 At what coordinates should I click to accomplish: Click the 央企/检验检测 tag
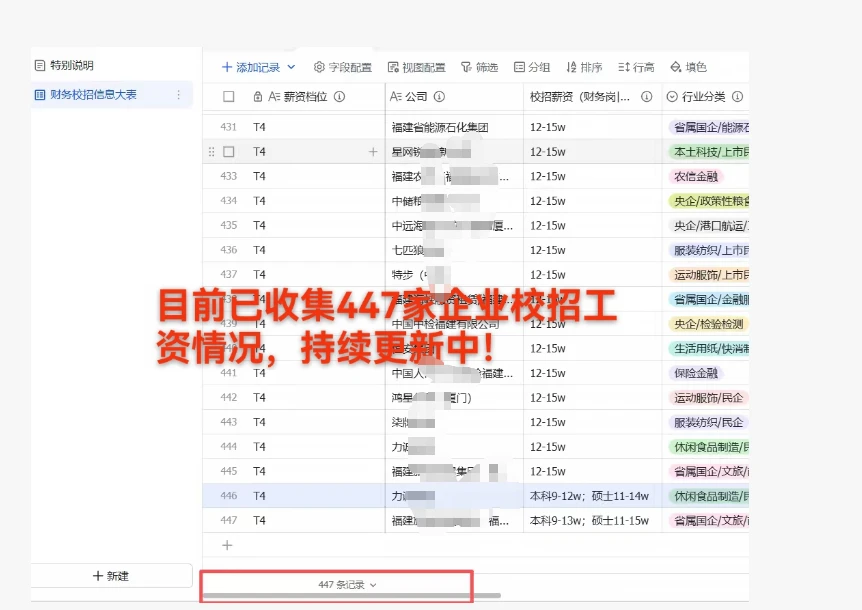tap(709, 324)
